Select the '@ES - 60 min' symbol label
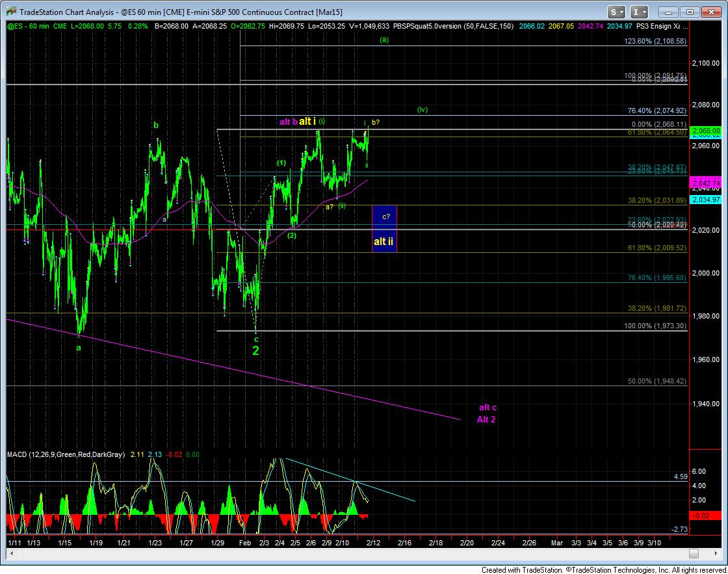This screenshot has width=728, height=574. tap(29, 26)
